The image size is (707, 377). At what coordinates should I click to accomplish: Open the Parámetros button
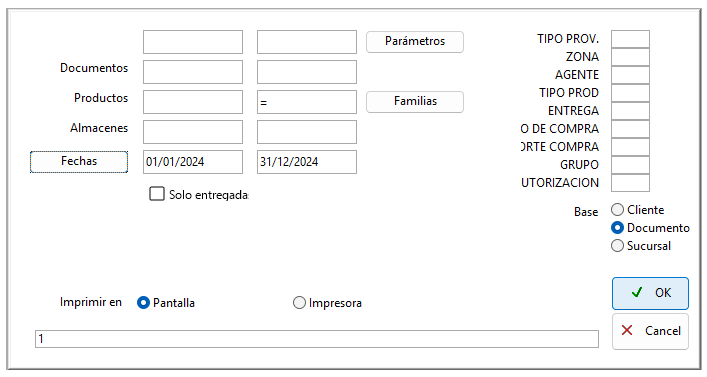pyautogui.click(x=415, y=41)
